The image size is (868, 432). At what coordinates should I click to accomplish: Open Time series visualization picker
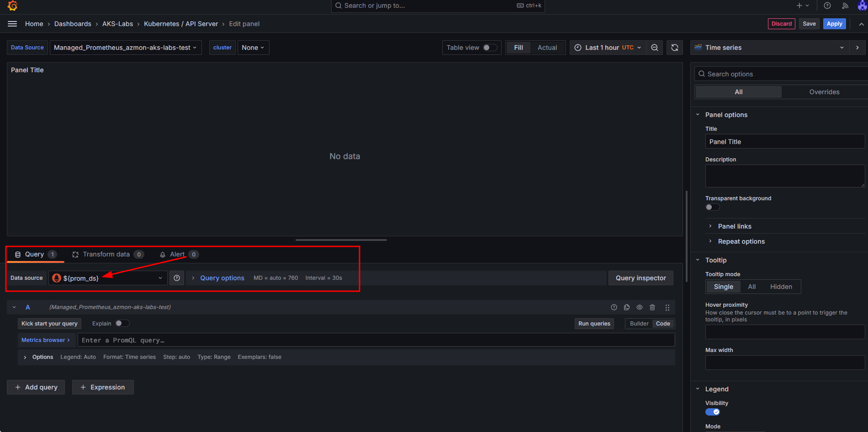770,48
